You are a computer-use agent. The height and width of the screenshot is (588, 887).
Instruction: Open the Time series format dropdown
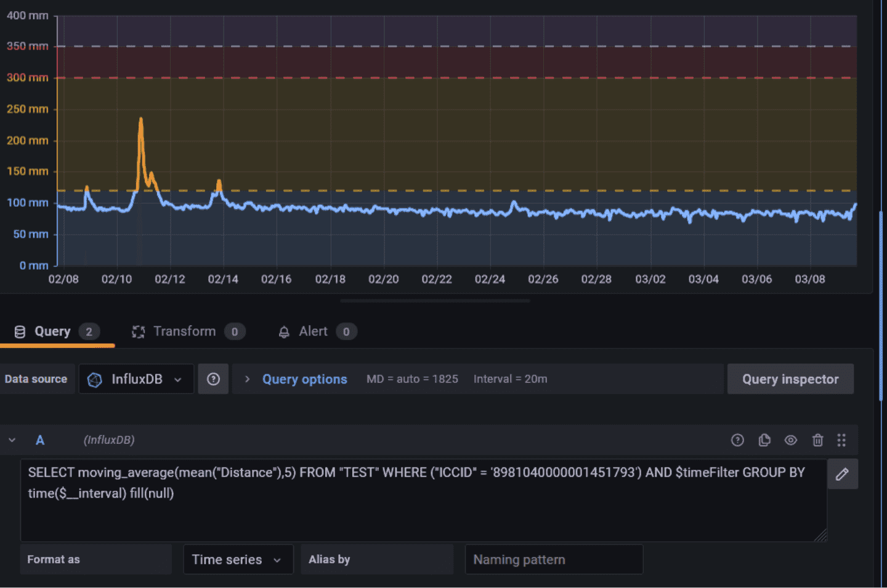238,560
